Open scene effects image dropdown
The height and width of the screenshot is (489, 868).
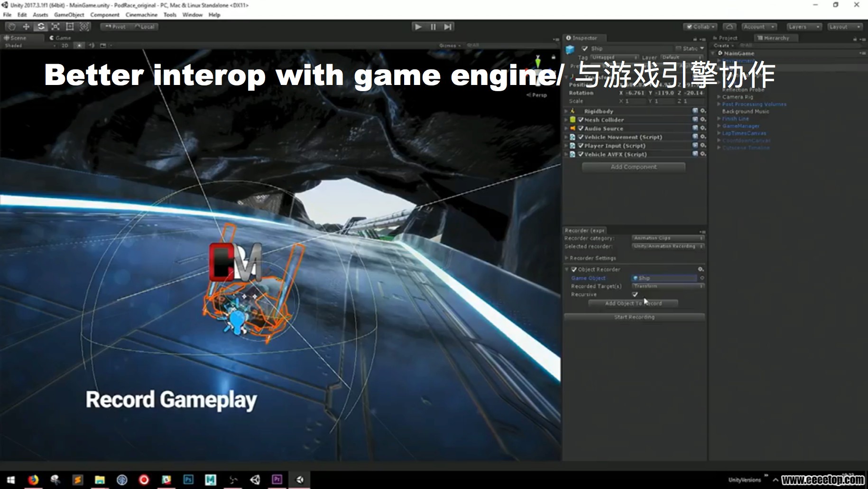105,46
